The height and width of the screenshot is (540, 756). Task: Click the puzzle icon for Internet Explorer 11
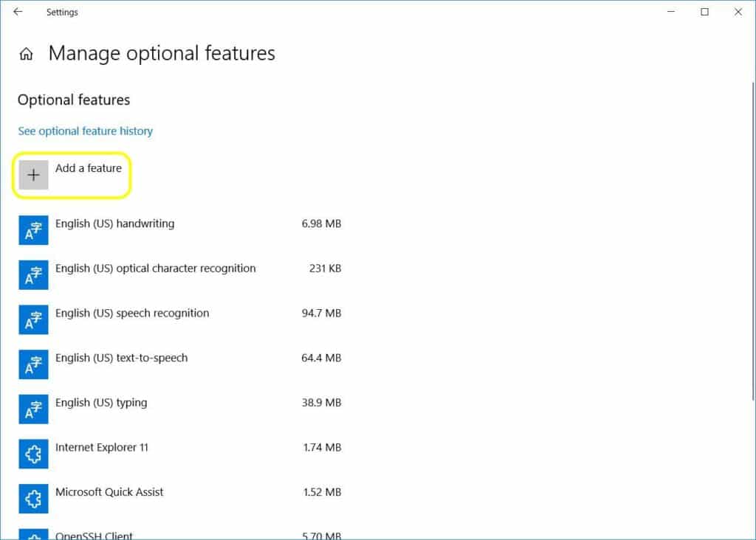click(33, 454)
